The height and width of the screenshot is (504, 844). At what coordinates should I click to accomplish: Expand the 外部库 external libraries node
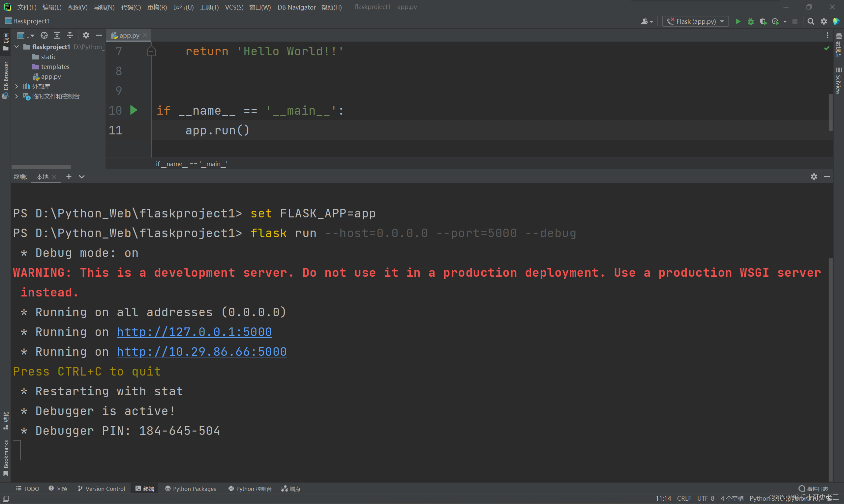click(x=17, y=86)
